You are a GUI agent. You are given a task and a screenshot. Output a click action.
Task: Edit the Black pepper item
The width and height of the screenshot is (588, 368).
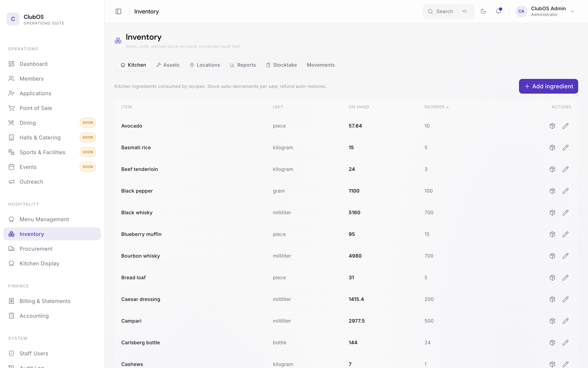click(565, 191)
